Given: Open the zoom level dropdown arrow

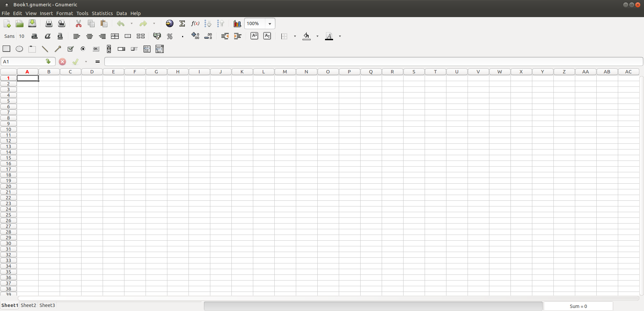Looking at the screenshot, I should (270, 24).
